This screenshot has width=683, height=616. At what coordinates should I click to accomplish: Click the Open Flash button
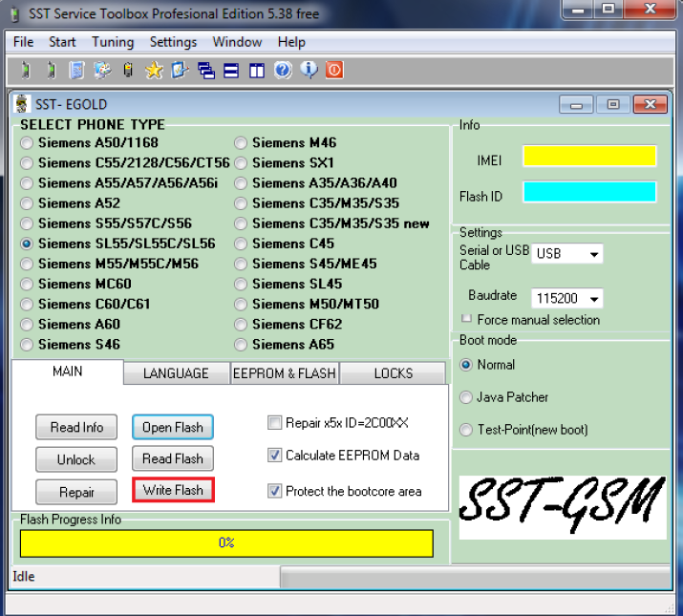tap(173, 427)
